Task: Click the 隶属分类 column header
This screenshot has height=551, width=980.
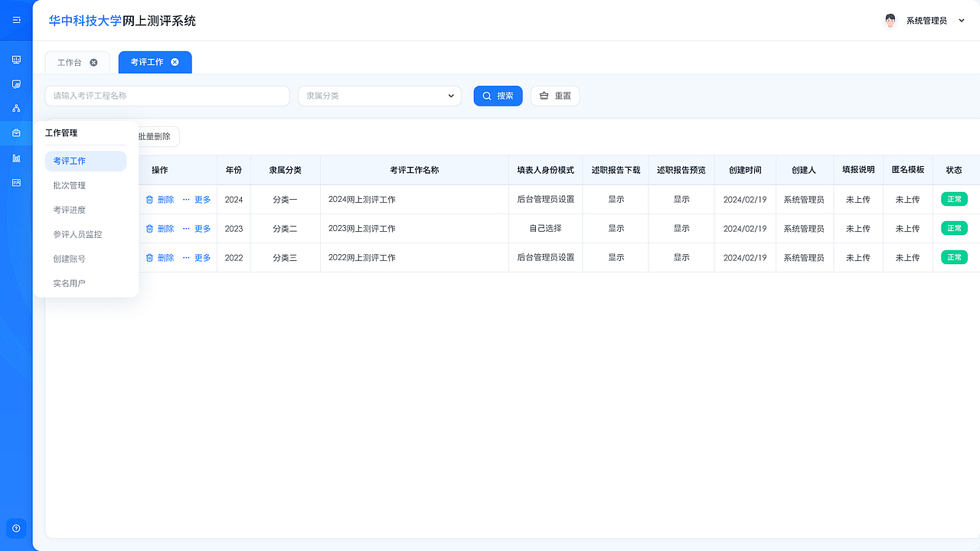Action: (286, 170)
